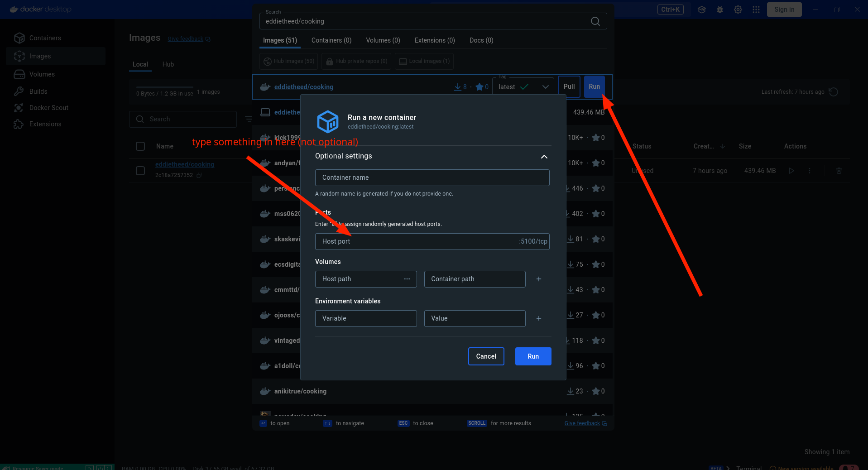Refresh the images list with the refresh icon
Screen dimensions: 868x470
(x=833, y=92)
